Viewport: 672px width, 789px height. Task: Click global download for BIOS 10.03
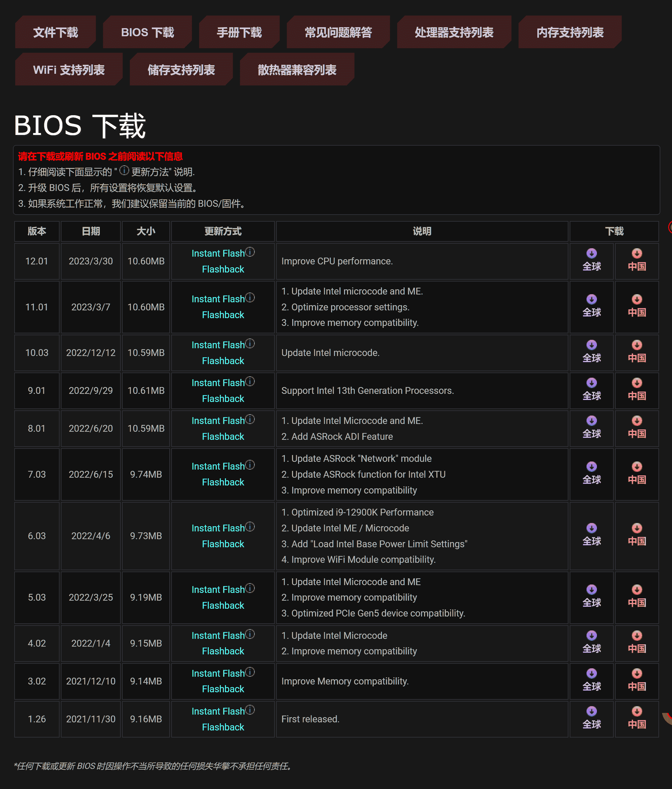point(591,345)
